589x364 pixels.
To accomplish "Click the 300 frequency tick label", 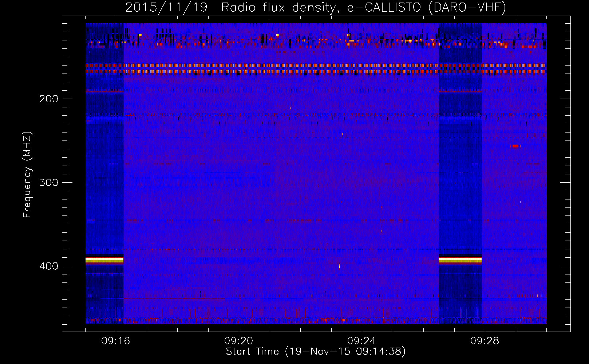I will click(49, 182).
